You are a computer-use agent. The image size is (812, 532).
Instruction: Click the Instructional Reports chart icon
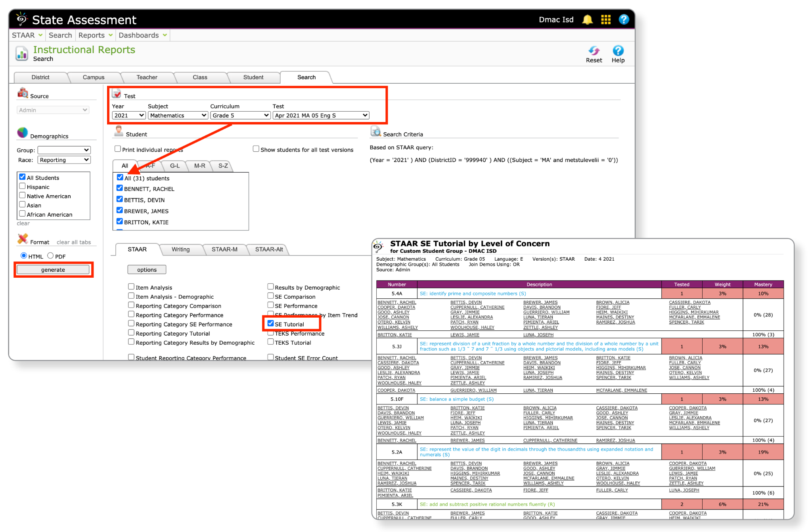pos(22,53)
